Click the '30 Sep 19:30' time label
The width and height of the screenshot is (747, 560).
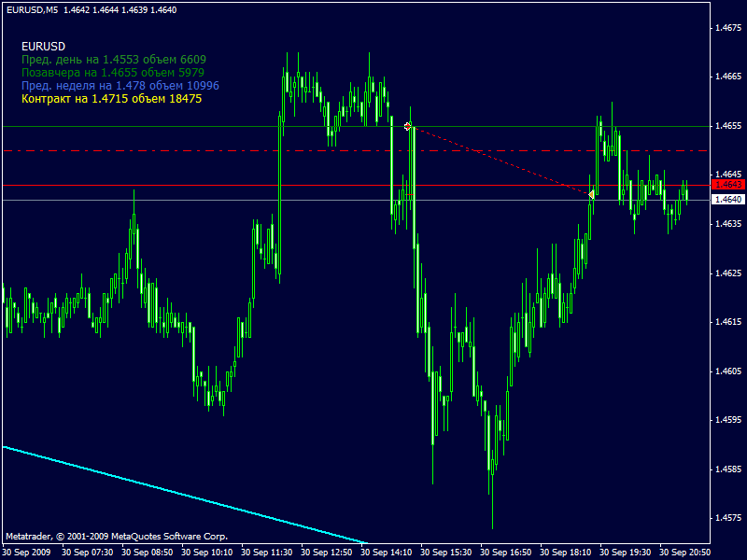(626, 553)
